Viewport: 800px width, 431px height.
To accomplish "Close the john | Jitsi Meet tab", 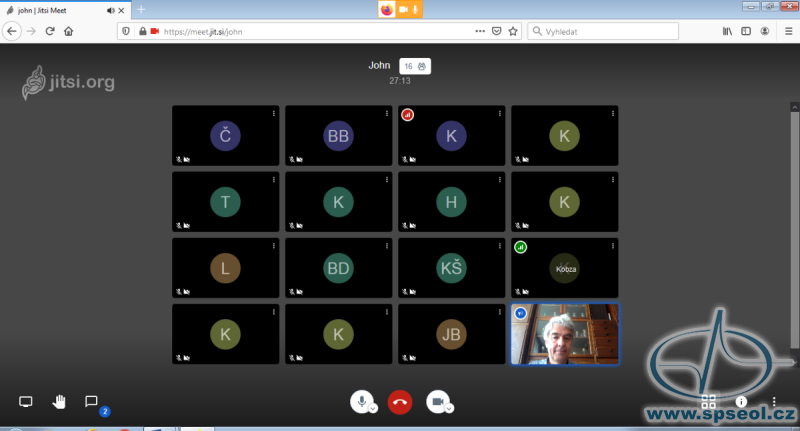I will 121,11.
